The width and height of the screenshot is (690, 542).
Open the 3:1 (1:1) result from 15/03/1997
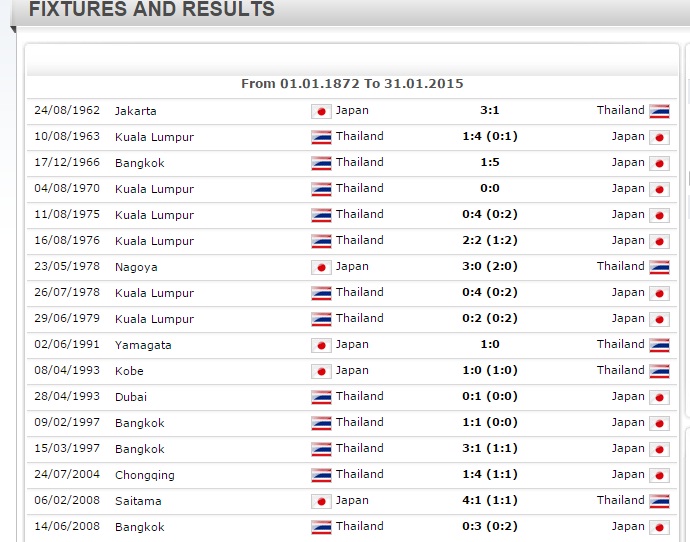click(x=490, y=448)
